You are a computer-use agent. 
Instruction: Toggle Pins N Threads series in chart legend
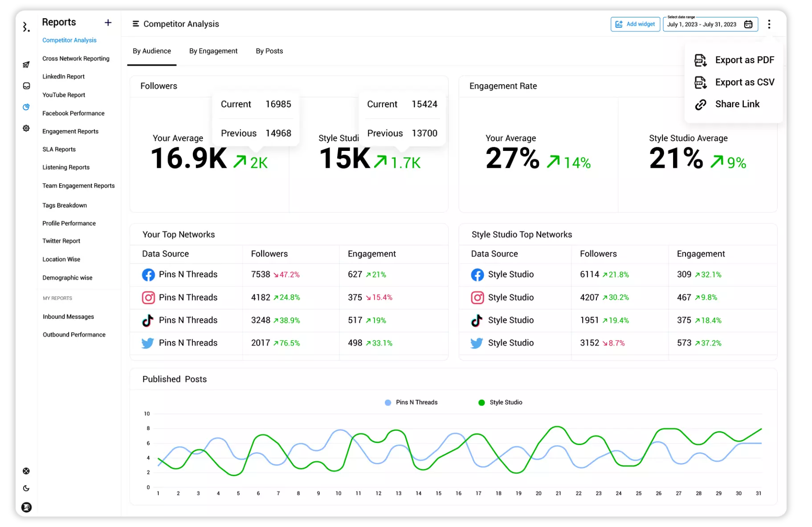(x=411, y=402)
